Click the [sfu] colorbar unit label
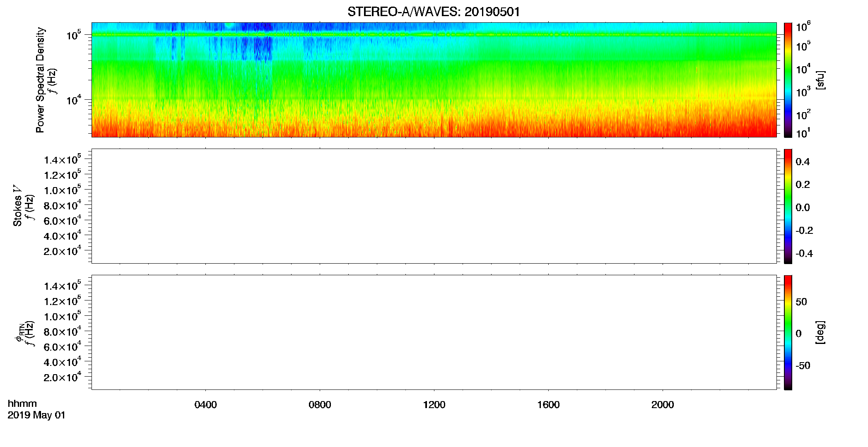 tap(820, 80)
